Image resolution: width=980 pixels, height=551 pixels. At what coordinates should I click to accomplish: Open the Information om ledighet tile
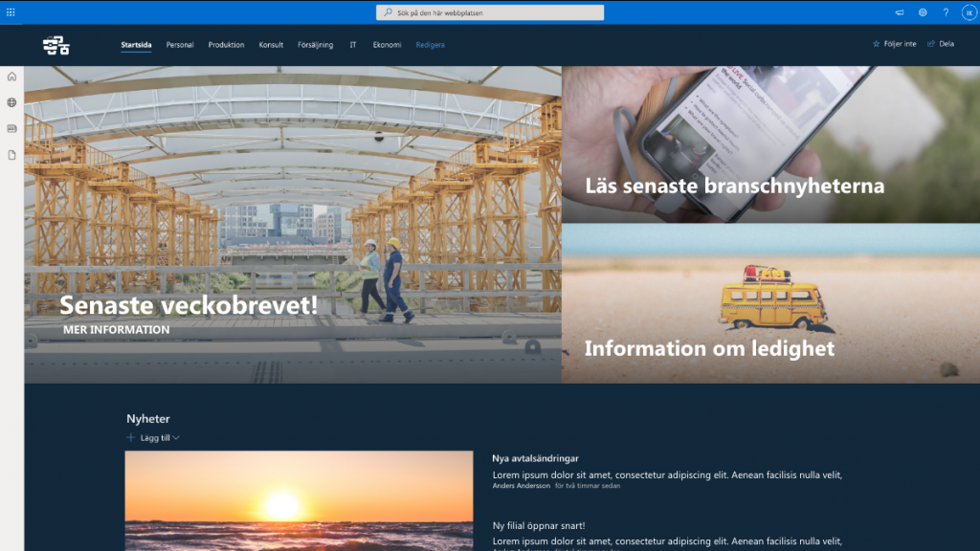tap(709, 348)
